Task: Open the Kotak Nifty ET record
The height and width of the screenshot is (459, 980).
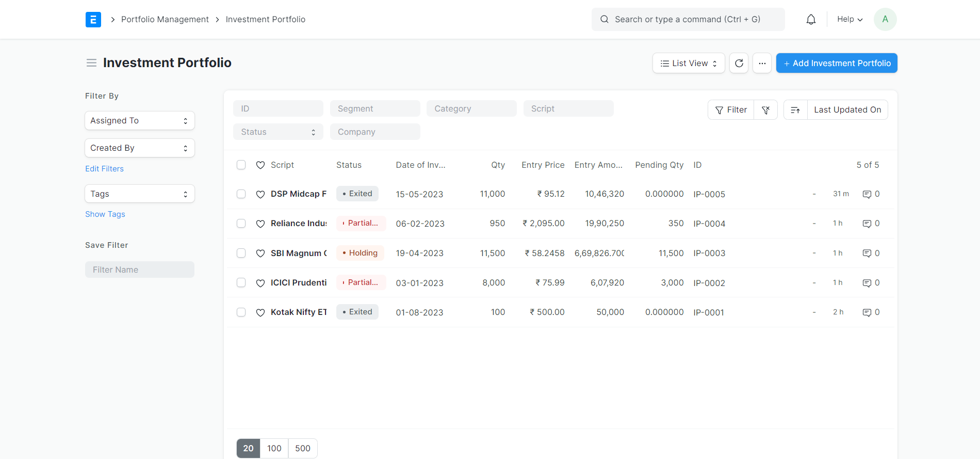Action: [x=299, y=312]
